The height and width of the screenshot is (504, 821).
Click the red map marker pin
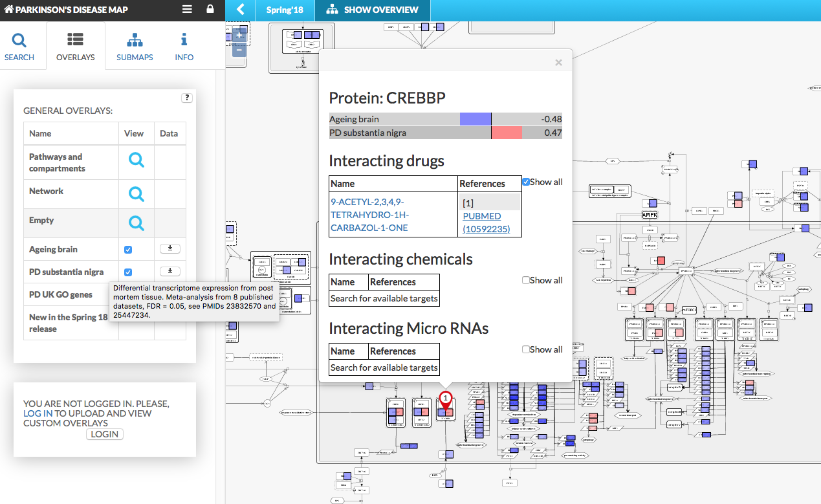(x=445, y=400)
